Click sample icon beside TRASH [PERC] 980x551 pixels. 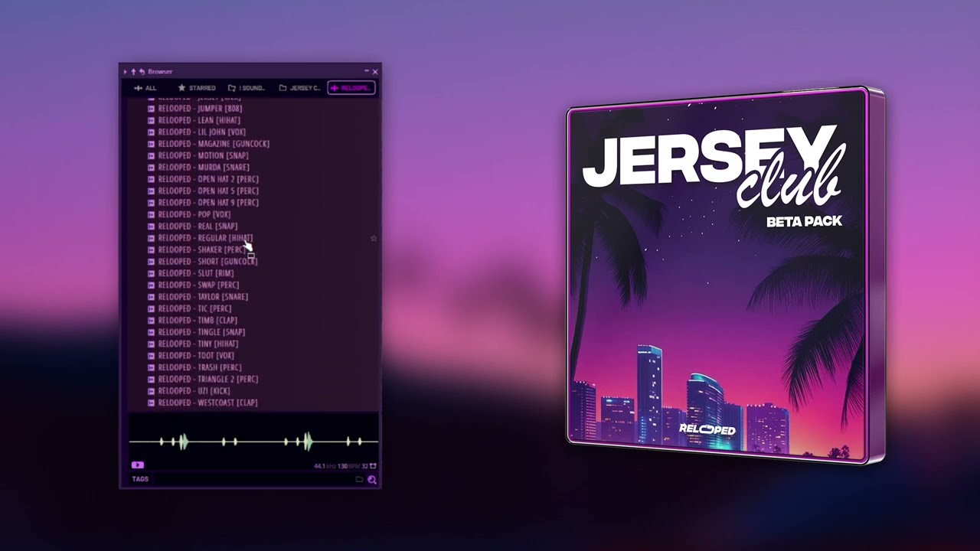tap(152, 367)
